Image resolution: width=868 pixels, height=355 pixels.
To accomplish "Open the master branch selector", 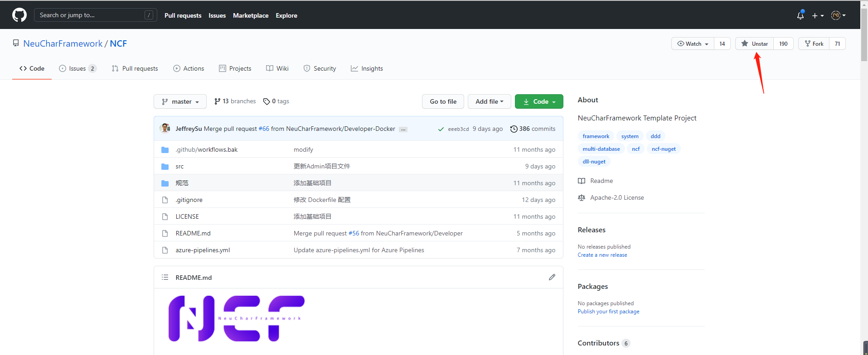I will click(x=180, y=101).
